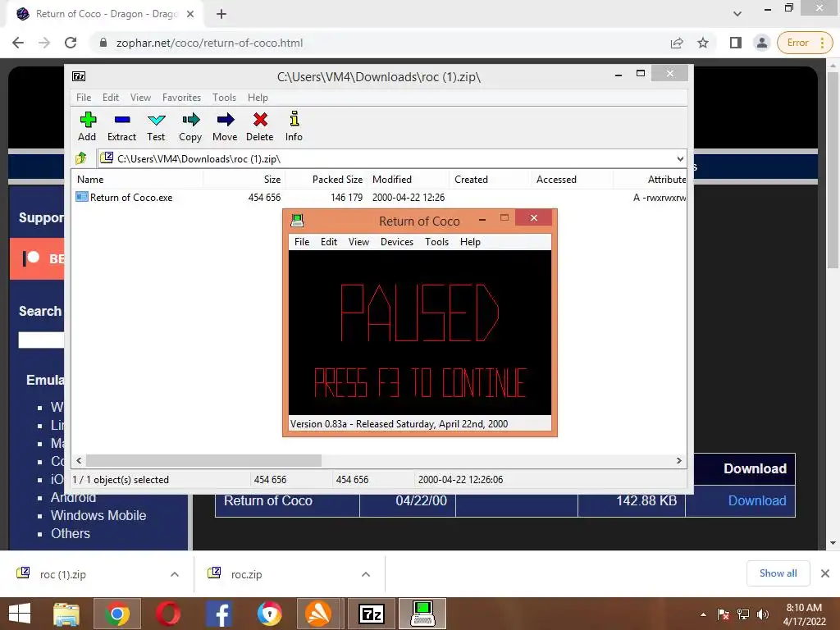Open the Help menu in Return of Coco
Viewport: 840px width, 630px height.
coord(470,242)
